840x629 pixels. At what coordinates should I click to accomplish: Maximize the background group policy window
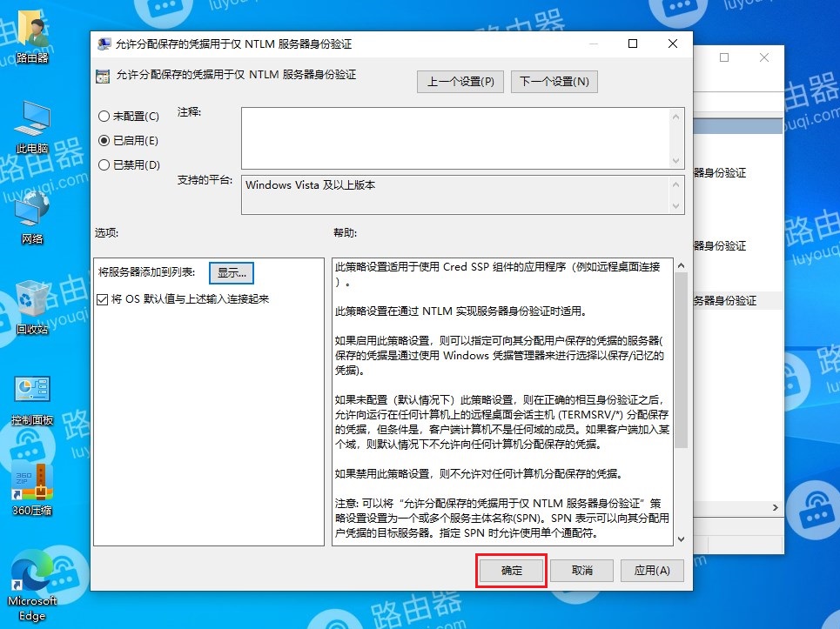(x=724, y=57)
